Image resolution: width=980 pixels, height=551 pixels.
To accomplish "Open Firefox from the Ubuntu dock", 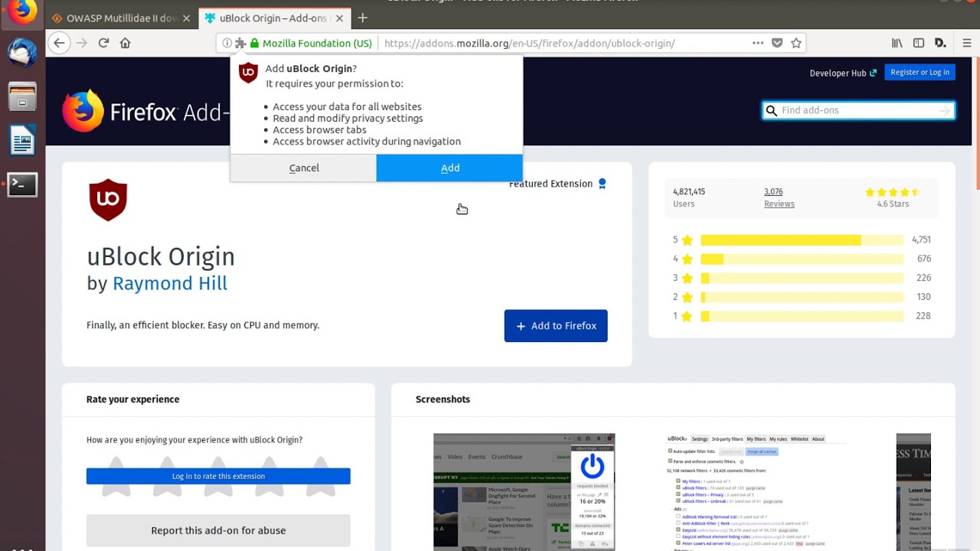I will (x=22, y=11).
